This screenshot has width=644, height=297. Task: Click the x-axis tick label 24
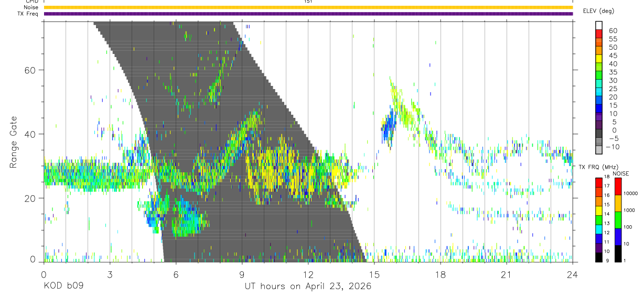tap(572, 274)
